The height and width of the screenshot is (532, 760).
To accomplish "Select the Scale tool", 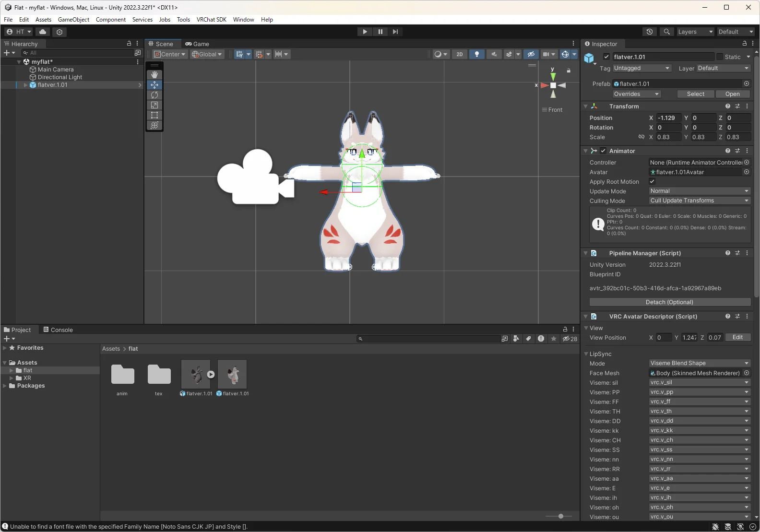I will point(154,105).
